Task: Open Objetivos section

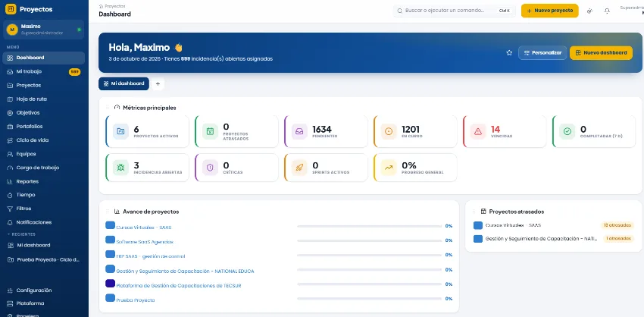Action: tap(43, 113)
